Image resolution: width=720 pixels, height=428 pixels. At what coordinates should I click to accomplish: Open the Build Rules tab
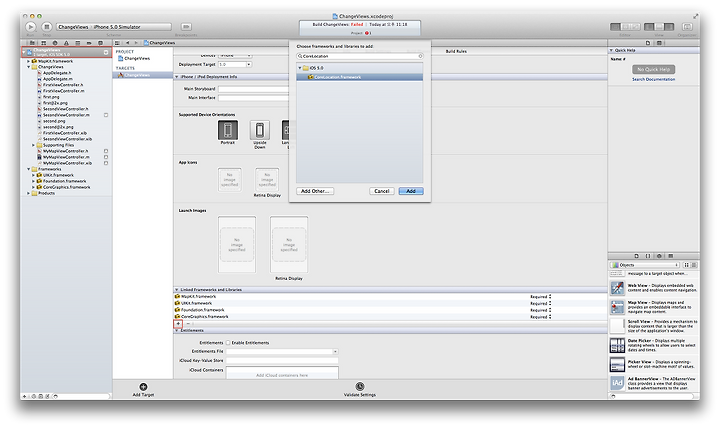tap(456, 51)
